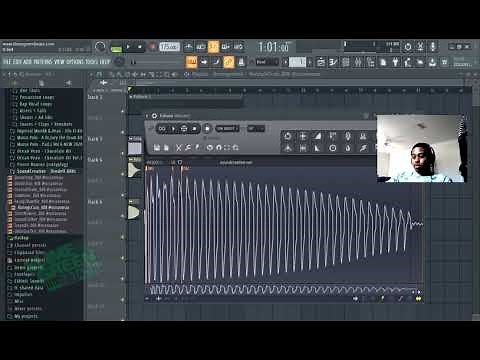Screen dimensions: 480x360
Task: Open Edison window menu arrow
Action: pos(148,116)
